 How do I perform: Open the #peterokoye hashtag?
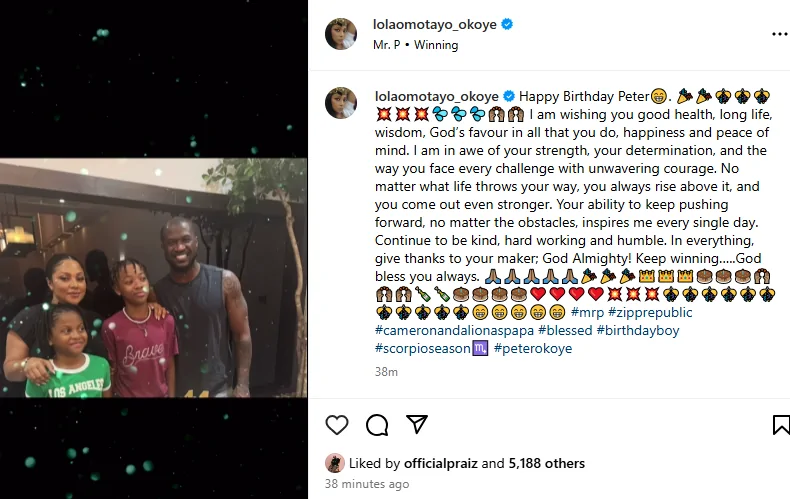533,349
